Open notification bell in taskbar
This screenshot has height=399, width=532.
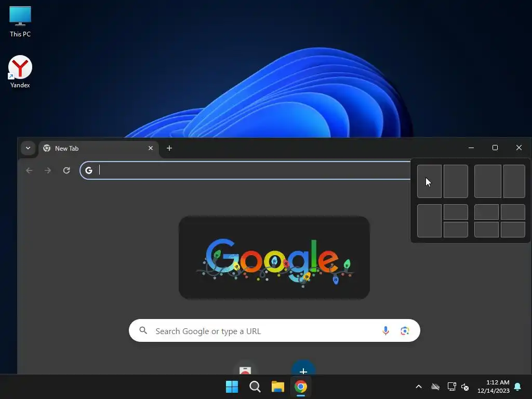[518, 387]
